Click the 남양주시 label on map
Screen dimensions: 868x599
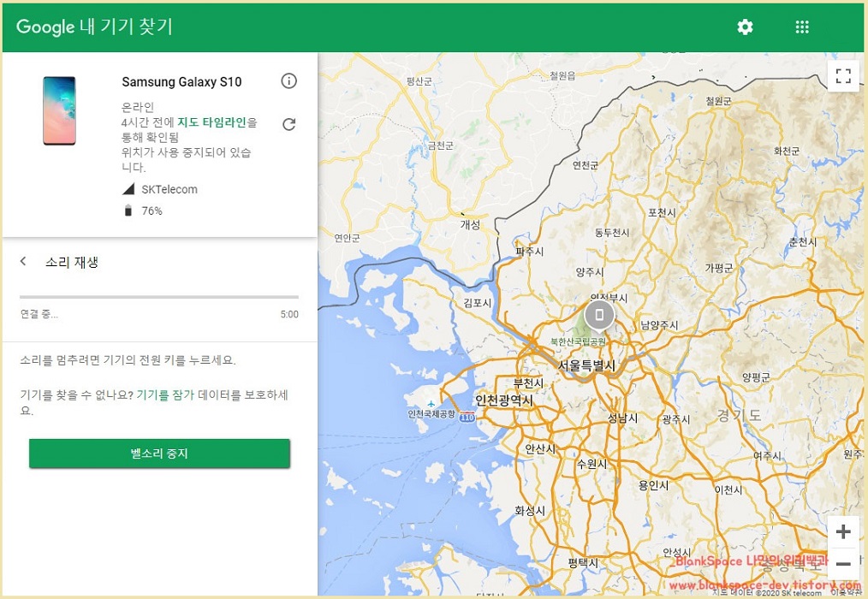point(659,325)
